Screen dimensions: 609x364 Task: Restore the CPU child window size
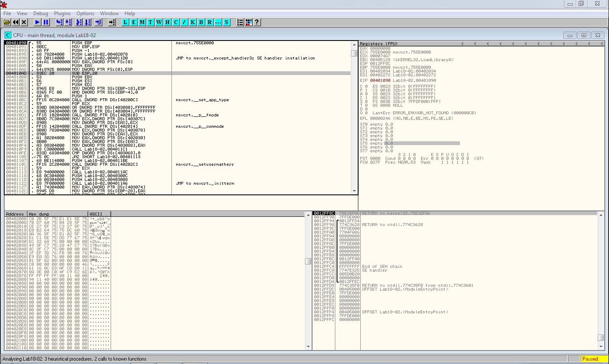584,35
